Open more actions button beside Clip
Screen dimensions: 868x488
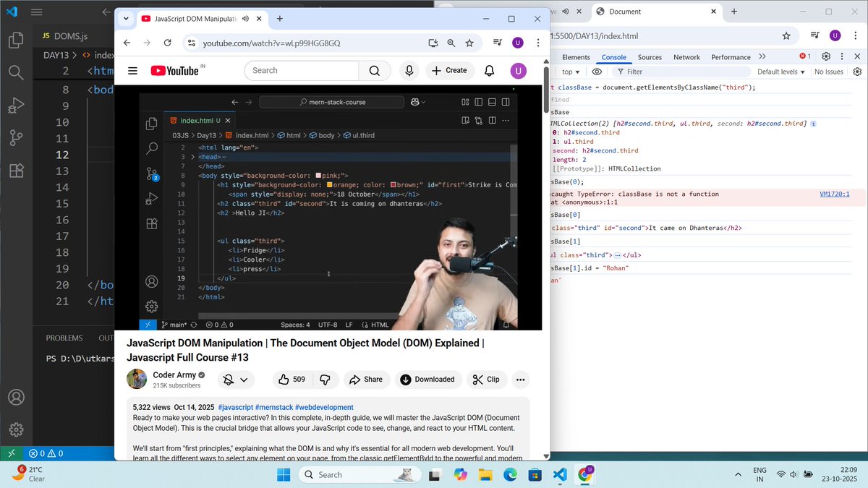point(520,379)
